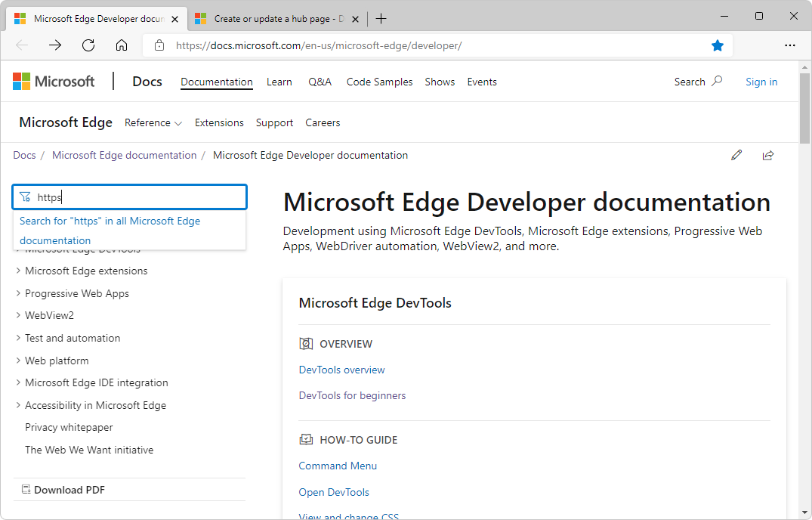
Task: Click the Search magnifier icon in the header
Action: 716,81
